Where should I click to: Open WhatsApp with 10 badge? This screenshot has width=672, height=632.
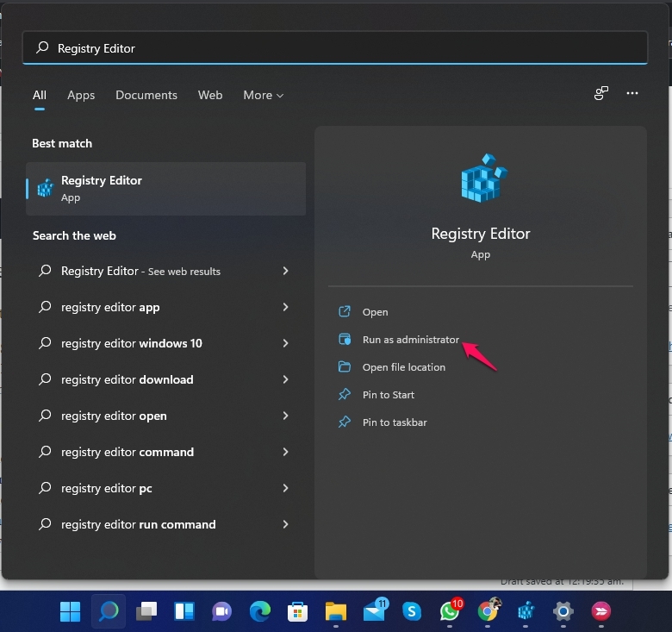pos(451,610)
